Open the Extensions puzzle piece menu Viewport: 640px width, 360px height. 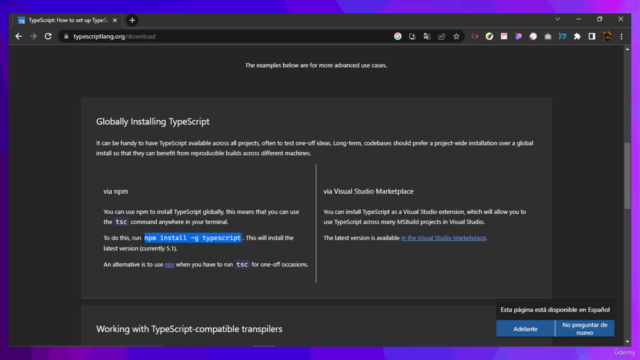[x=577, y=36]
